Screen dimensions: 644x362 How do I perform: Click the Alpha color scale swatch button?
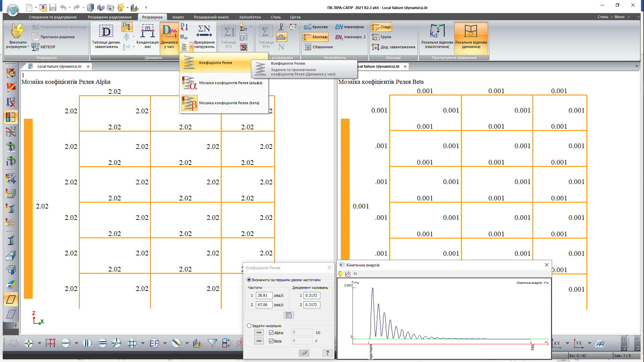point(259,333)
